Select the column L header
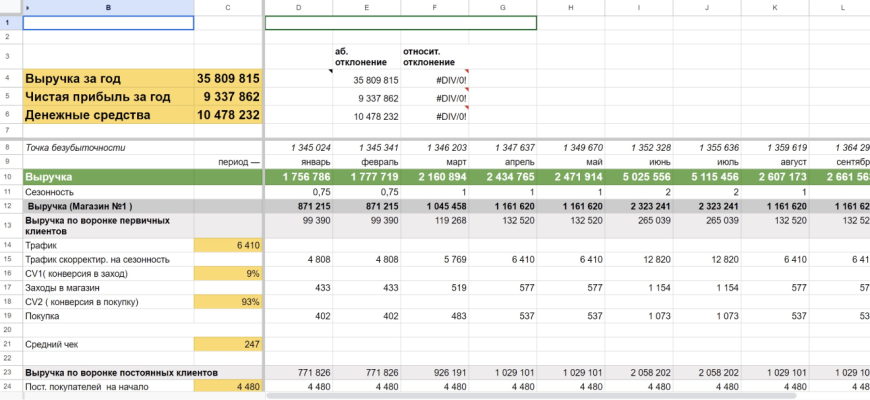The height and width of the screenshot is (400, 870). point(841,8)
